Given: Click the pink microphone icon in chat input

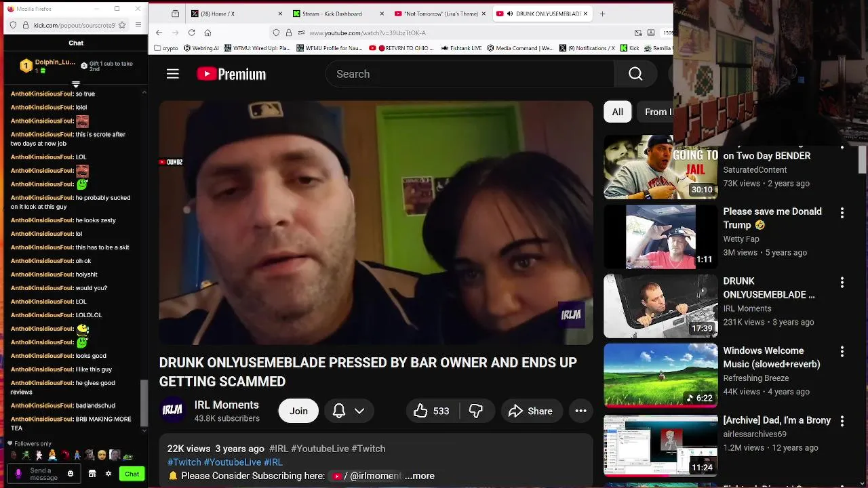Looking at the screenshot, I should pyautogui.click(x=18, y=474).
